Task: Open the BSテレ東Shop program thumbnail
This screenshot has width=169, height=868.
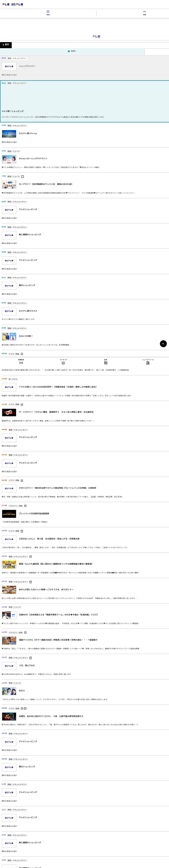Action: click(x=9, y=134)
